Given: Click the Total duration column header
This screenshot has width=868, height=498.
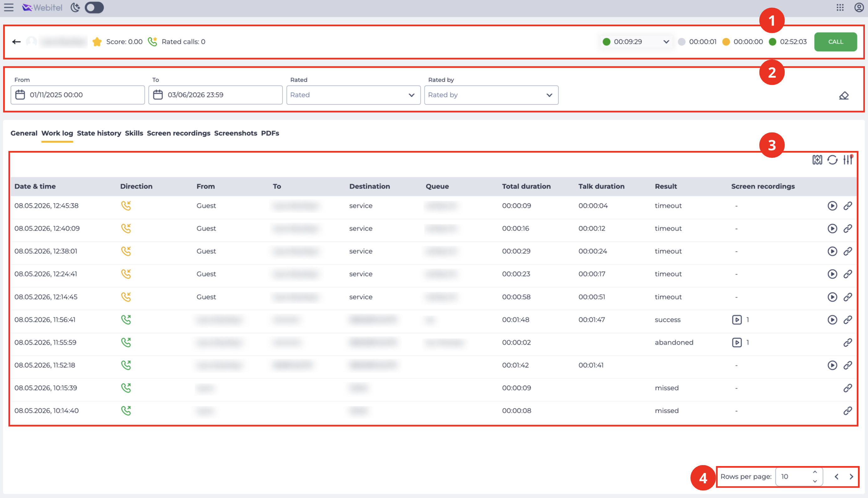Looking at the screenshot, I should point(526,186).
